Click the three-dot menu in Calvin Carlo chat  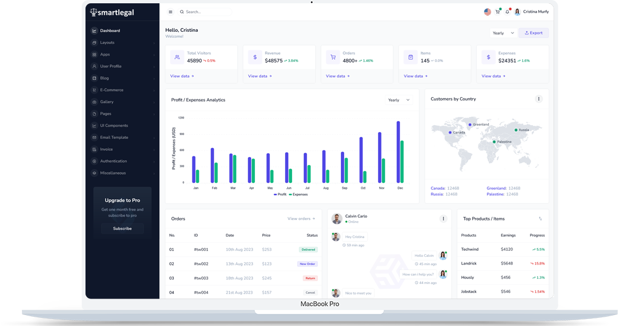point(443,218)
